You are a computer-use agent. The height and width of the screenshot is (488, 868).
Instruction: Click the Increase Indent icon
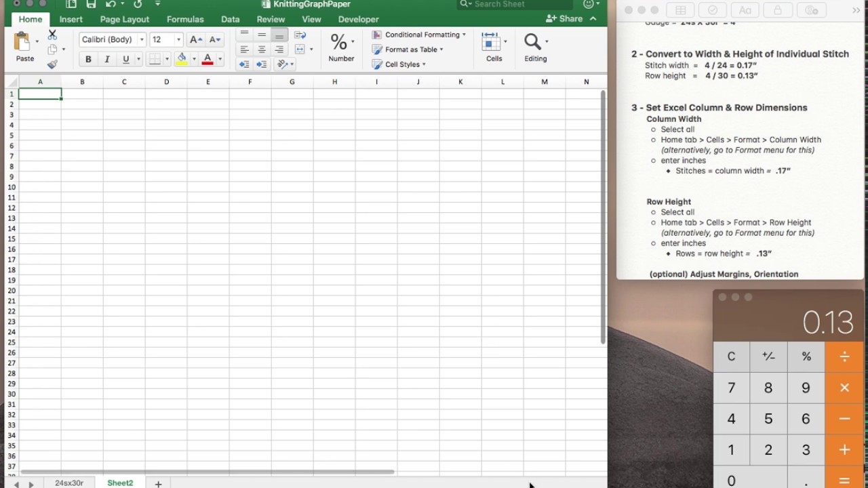[x=262, y=64]
